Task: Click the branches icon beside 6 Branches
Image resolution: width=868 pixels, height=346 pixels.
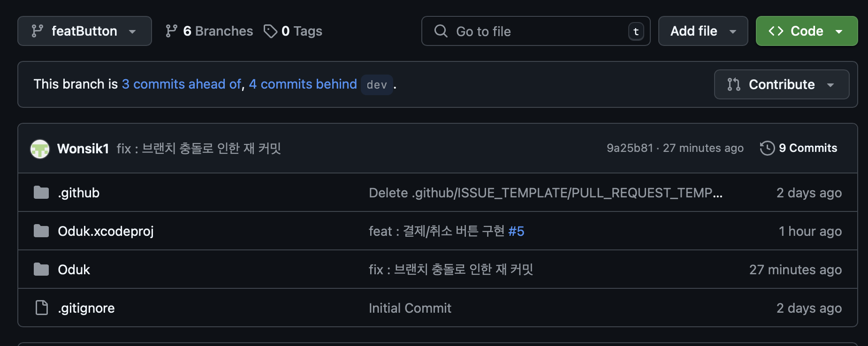Action: [171, 31]
